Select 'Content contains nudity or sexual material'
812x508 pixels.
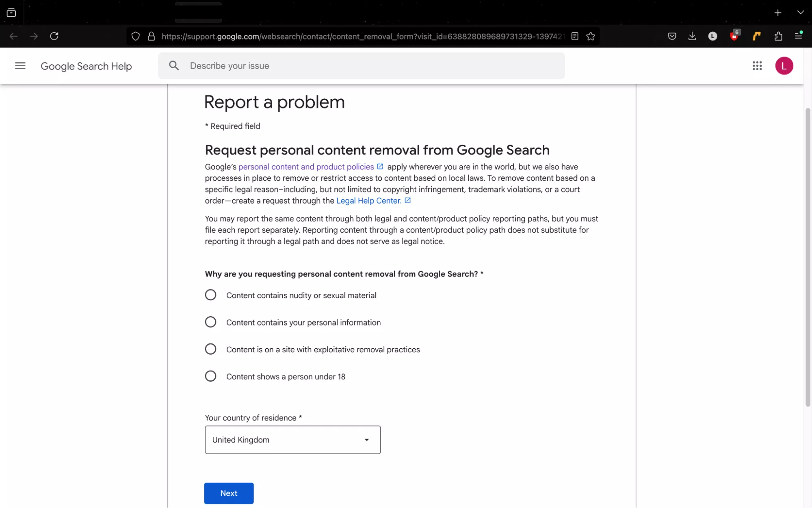210,295
